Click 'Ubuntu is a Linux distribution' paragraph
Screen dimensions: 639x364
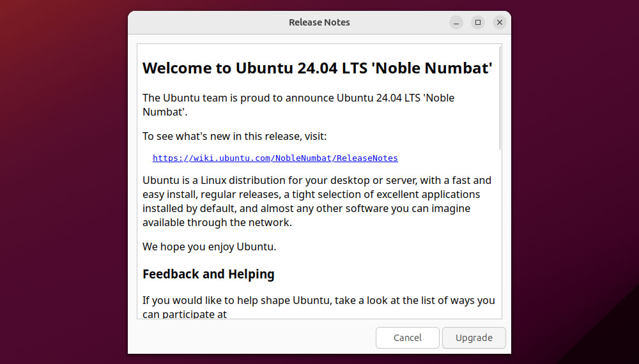click(x=317, y=201)
